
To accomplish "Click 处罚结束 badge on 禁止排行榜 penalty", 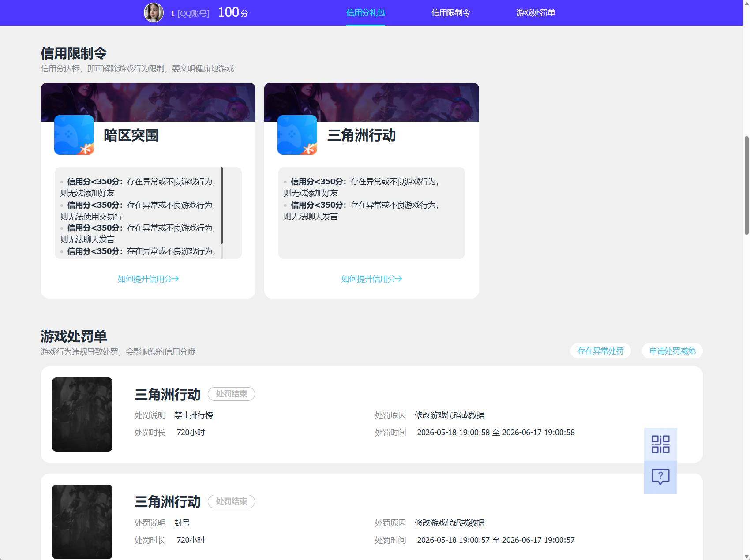I will click(231, 394).
